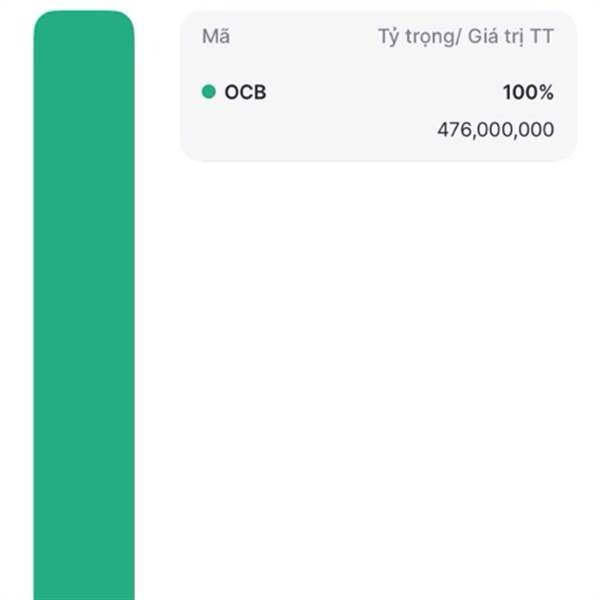
Task: Click the Giá trị TT header text
Action: [x=511, y=37]
